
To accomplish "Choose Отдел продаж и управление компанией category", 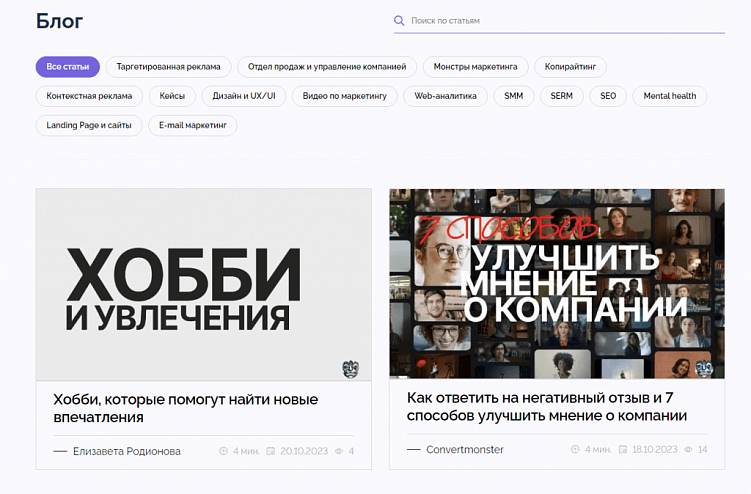I will (x=327, y=67).
